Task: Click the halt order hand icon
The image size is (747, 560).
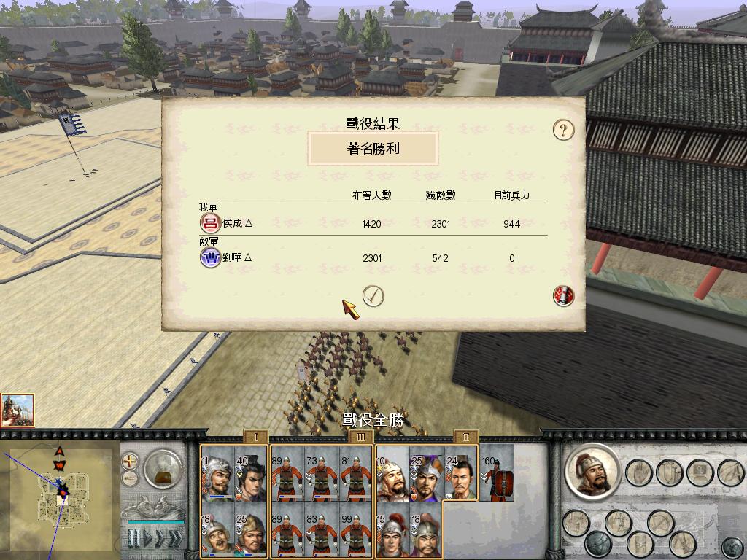Action: click(638, 472)
